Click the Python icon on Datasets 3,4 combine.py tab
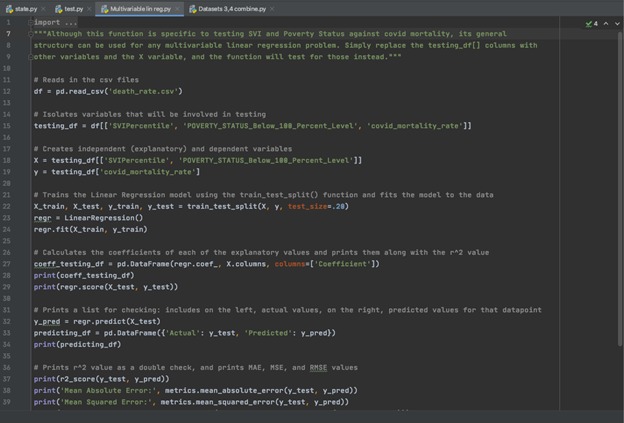This screenshot has height=423, width=624. pyautogui.click(x=193, y=9)
